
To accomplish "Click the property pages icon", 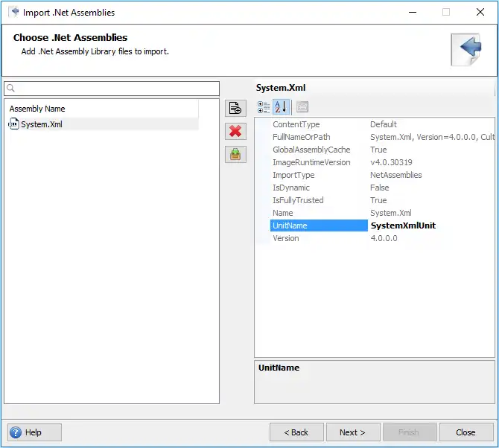I will (302, 107).
